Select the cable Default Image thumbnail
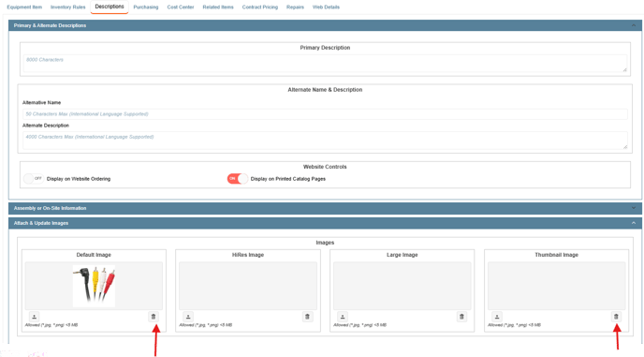Image resolution: width=644 pixels, height=357 pixels. coord(94,286)
